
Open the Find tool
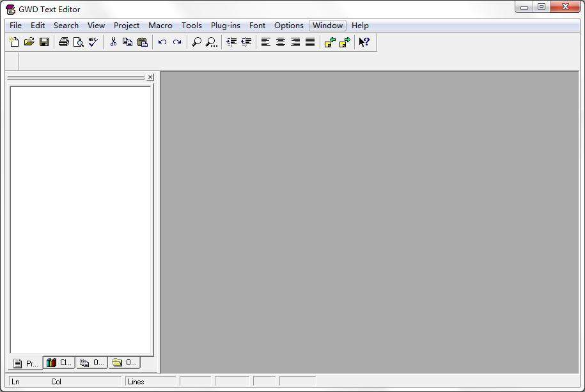click(196, 42)
